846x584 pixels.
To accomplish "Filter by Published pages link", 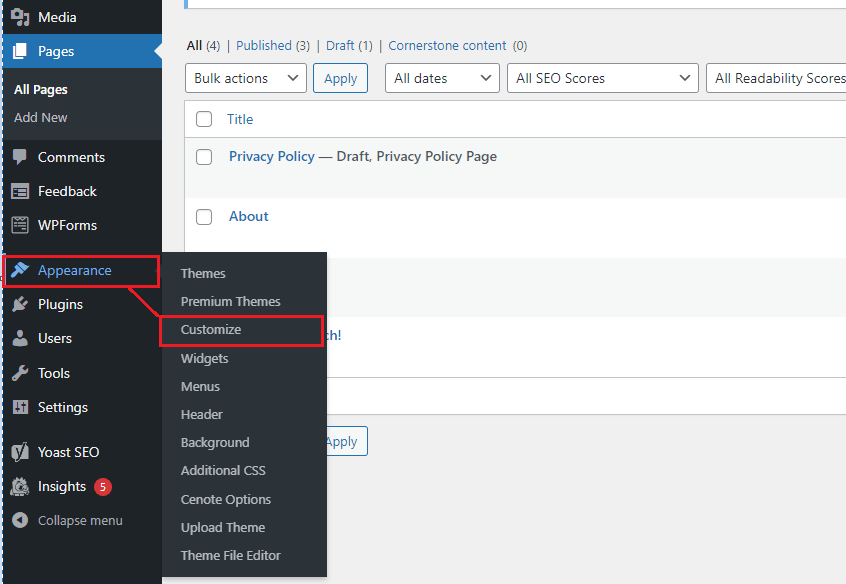I will coord(264,46).
